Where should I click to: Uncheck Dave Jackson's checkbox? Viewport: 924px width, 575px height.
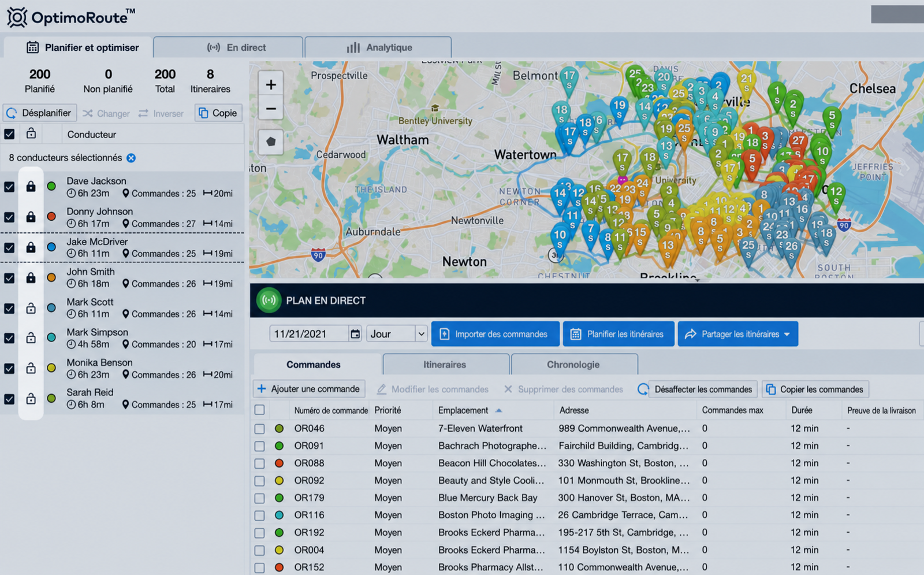(9, 187)
